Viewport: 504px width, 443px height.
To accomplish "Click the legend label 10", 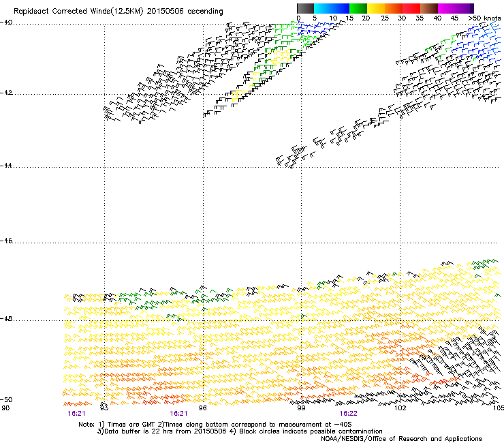I will [333, 18].
